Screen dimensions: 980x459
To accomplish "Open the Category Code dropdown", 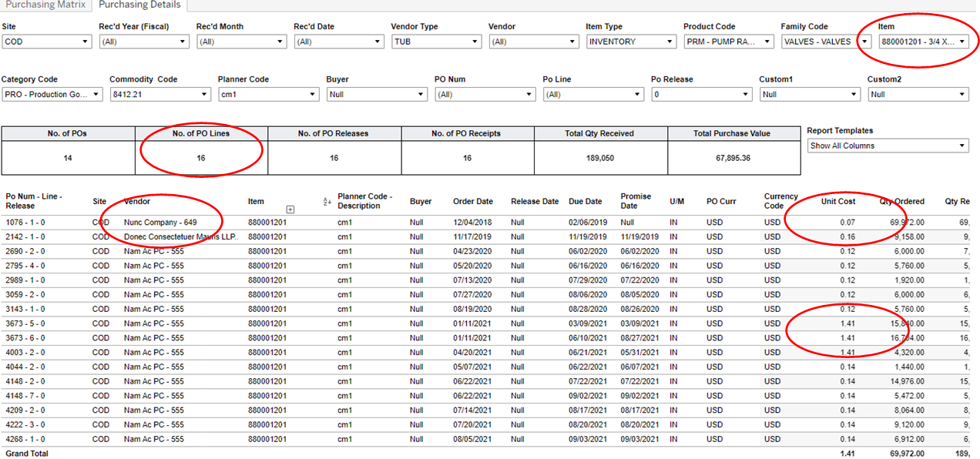I will (52, 94).
